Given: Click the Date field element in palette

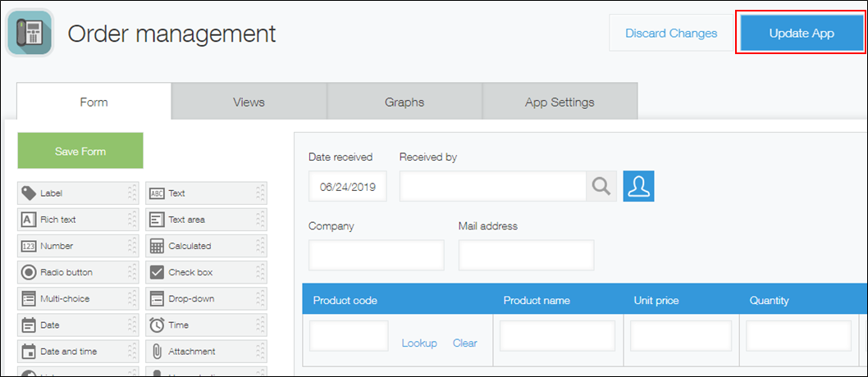Looking at the screenshot, I should click(74, 325).
